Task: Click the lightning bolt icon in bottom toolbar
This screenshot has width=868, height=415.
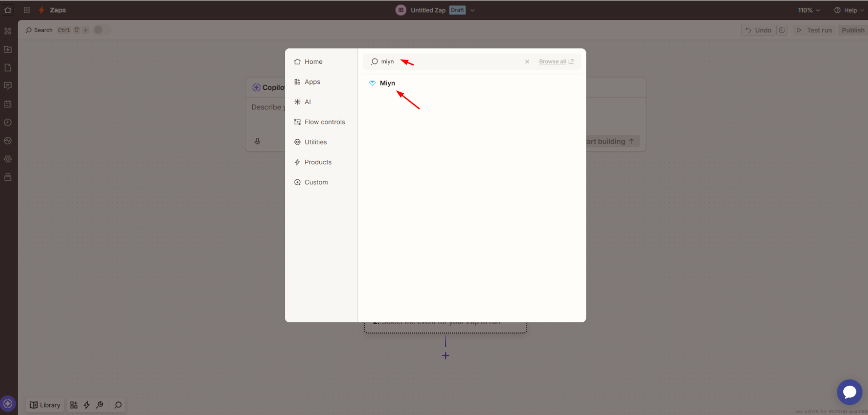Action: (87, 405)
